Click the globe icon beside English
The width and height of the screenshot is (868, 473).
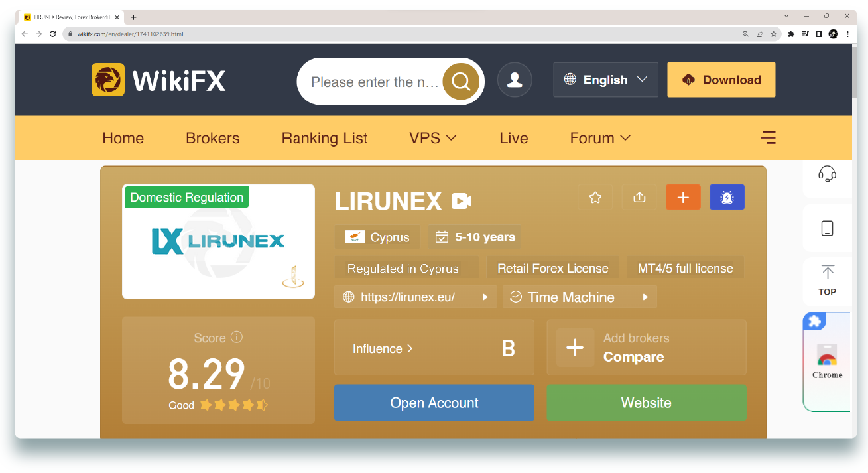pos(570,80)
